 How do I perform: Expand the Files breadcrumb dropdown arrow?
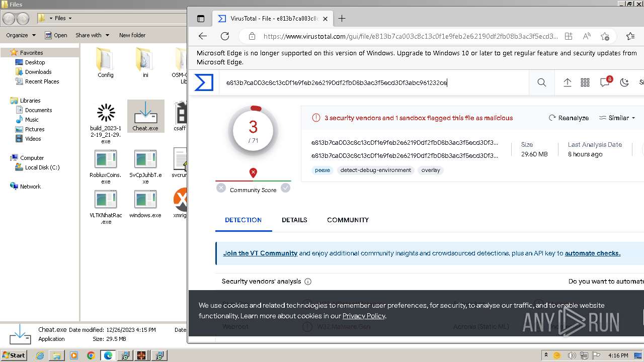coord(70,18)
